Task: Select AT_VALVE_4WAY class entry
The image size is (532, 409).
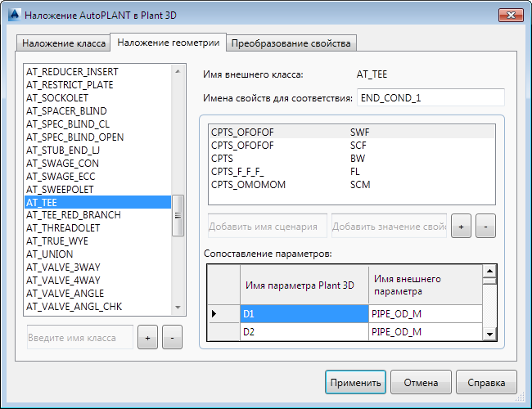Action: (x=97, y=280)
